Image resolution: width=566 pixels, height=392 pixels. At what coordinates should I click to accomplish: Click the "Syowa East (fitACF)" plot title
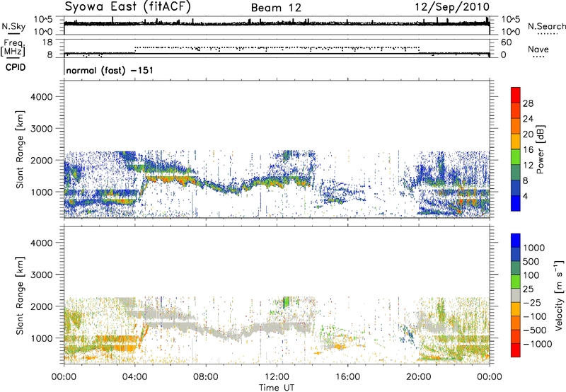(128, 7)
